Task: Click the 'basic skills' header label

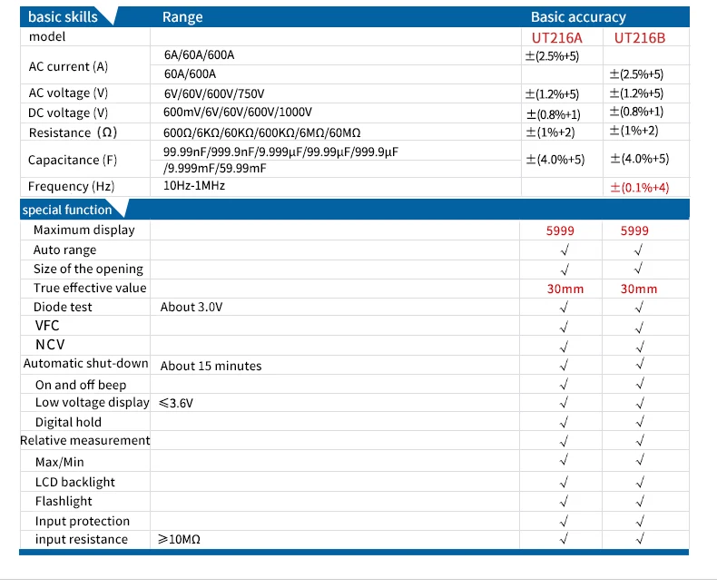Action: pyautogui.click(x=63, y=17)
